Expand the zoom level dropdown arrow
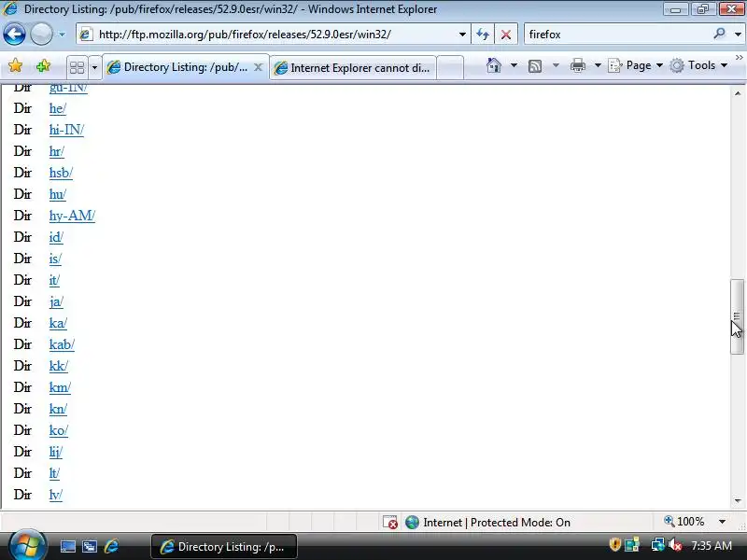Viewport: 747px width, 560px height. (722, 522)
